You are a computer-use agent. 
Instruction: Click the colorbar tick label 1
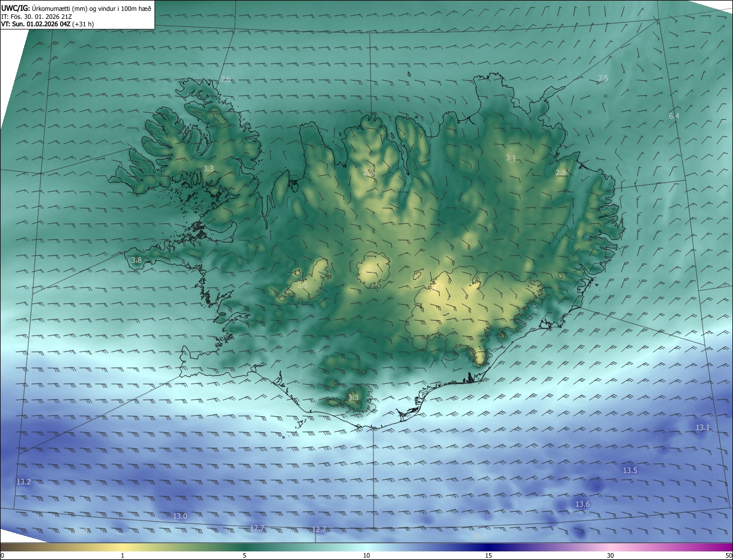123,555
